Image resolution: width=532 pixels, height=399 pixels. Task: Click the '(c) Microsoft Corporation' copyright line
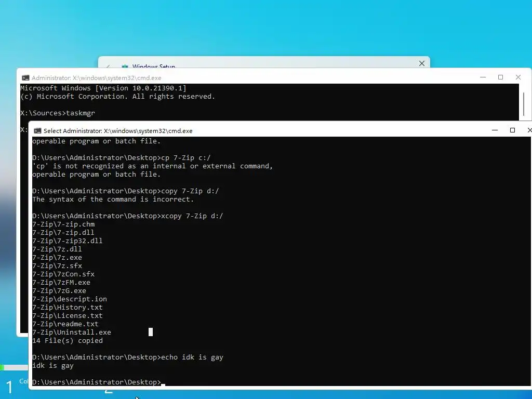[x=118, y=96]
